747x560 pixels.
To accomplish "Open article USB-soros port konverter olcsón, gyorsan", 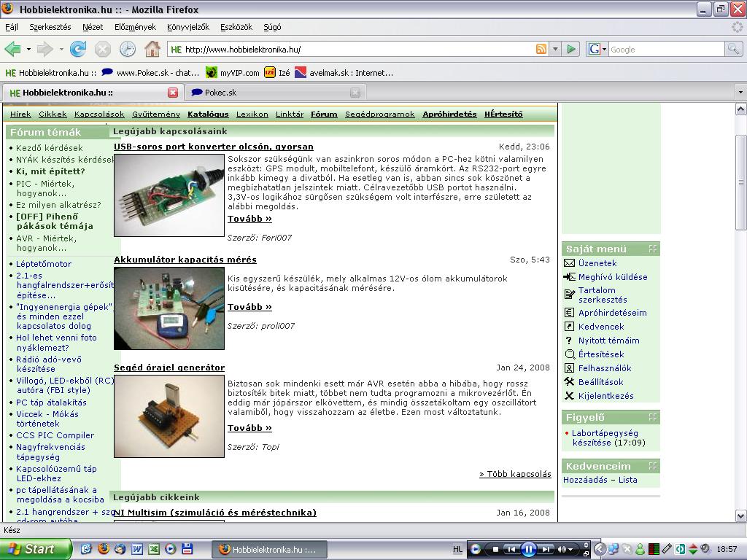I will 214,147.
